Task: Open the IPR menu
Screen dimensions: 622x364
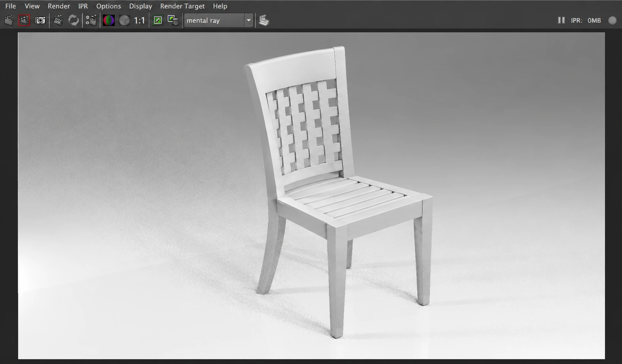Action: pyautogui.click(x=83, y=6)
